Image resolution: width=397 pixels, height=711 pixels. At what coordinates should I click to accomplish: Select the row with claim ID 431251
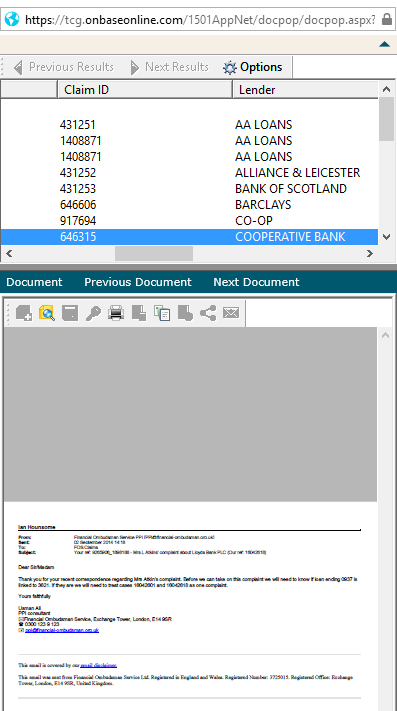[189, 125]
